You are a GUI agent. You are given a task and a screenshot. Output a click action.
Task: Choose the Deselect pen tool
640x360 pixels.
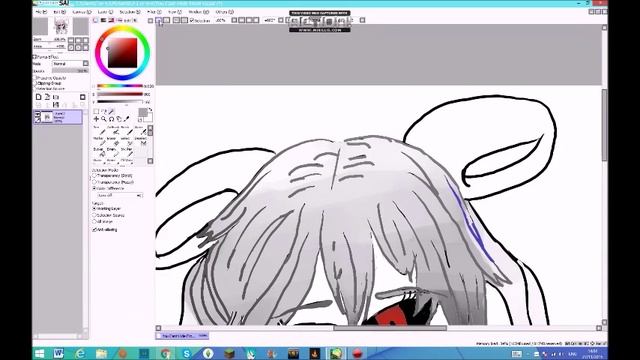(141, 142)
